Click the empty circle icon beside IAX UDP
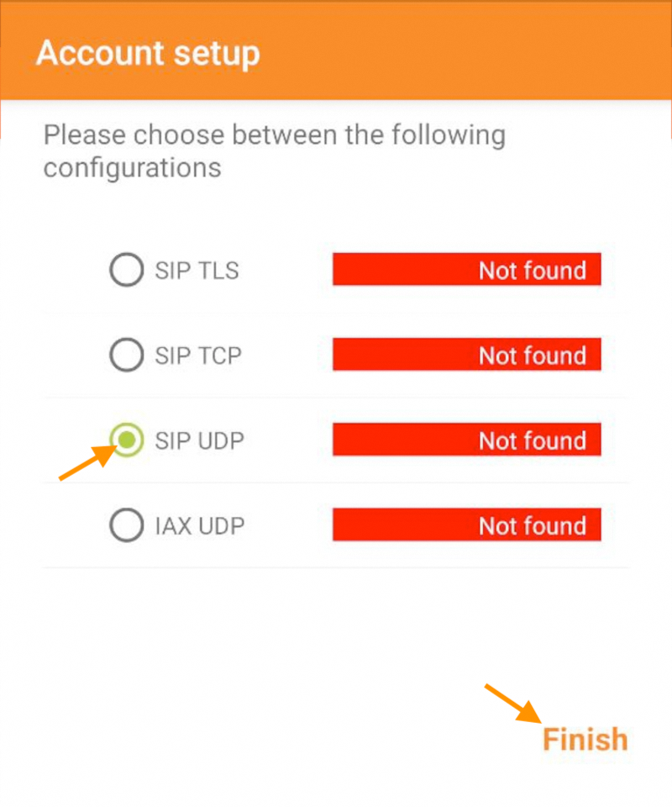The height and width of the screenshot is (807, 672). tap(127, 526)
